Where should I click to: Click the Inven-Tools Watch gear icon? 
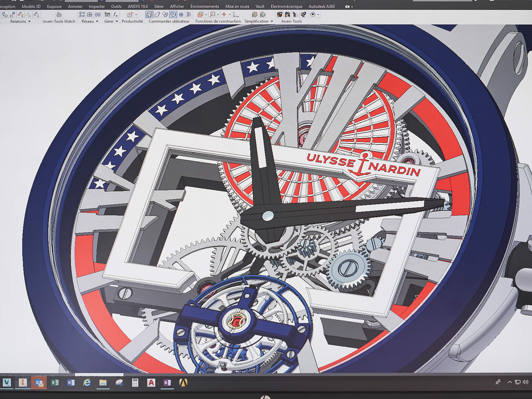pos(59,15)
